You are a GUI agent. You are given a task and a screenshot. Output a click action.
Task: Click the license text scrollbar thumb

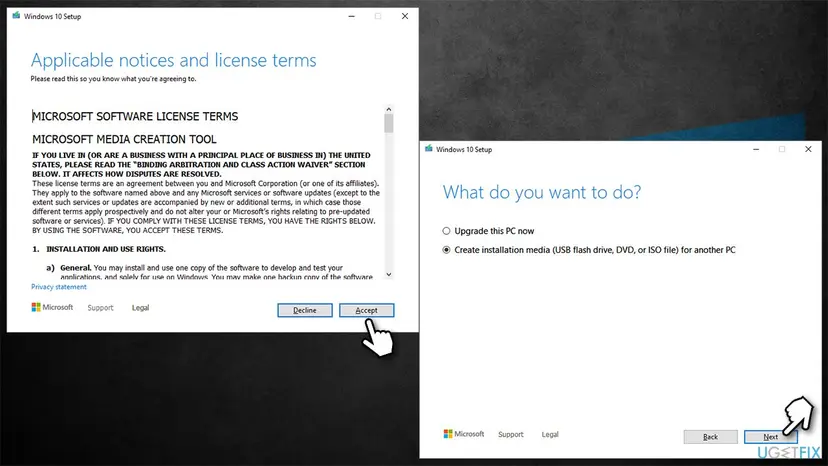click(x=389, y=123)
